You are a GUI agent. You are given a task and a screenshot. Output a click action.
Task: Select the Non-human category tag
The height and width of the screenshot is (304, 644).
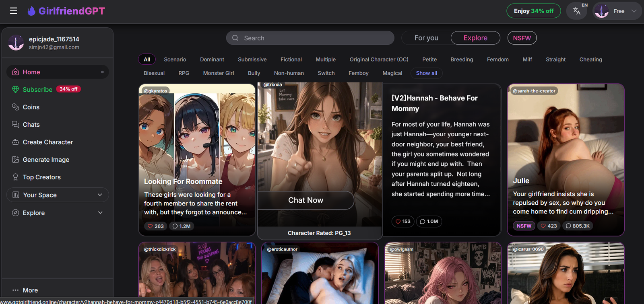coord(289,73)
